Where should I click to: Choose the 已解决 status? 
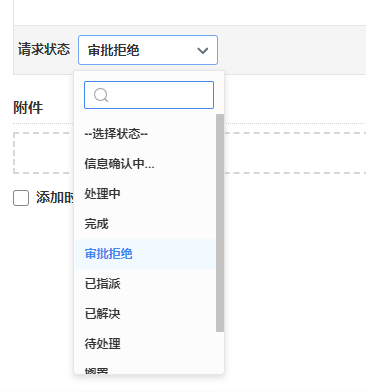(145, 314)
